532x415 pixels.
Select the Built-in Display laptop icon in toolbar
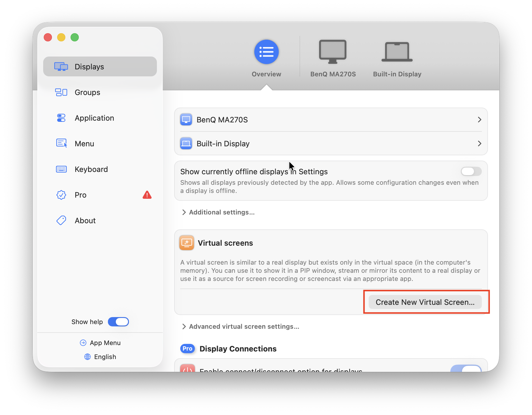click(x=397, y=52)
